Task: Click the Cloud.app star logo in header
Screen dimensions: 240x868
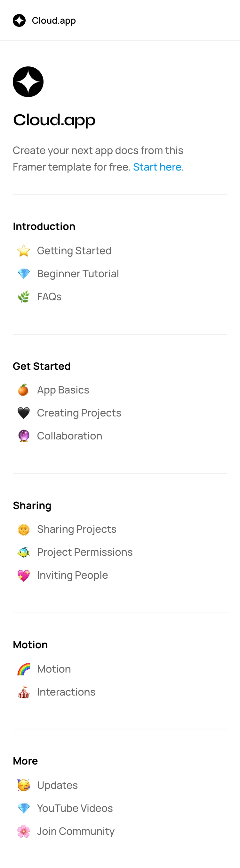Action: [19, 20]
